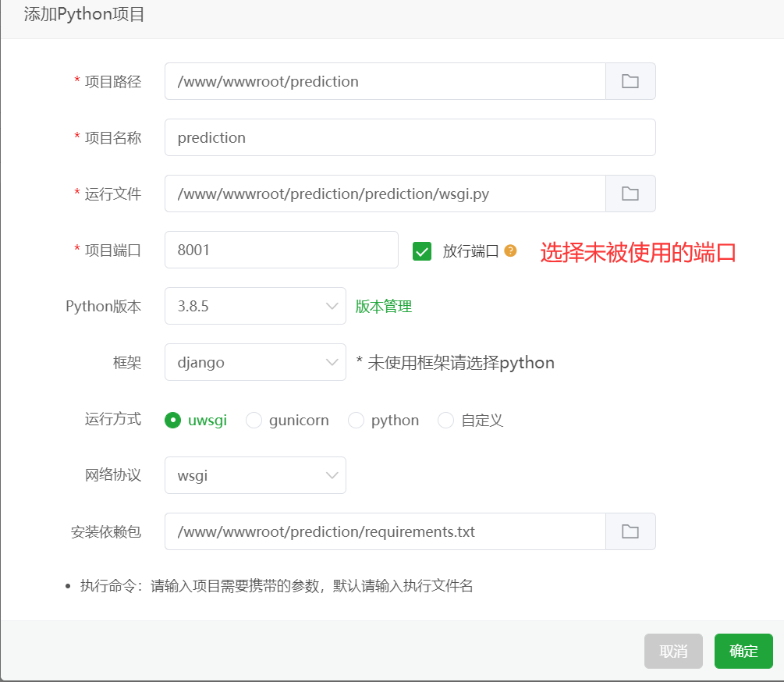Click folder icon beside 项目路径 field
The width and height of the screenshot is (784, 682).
pos(630,81)
